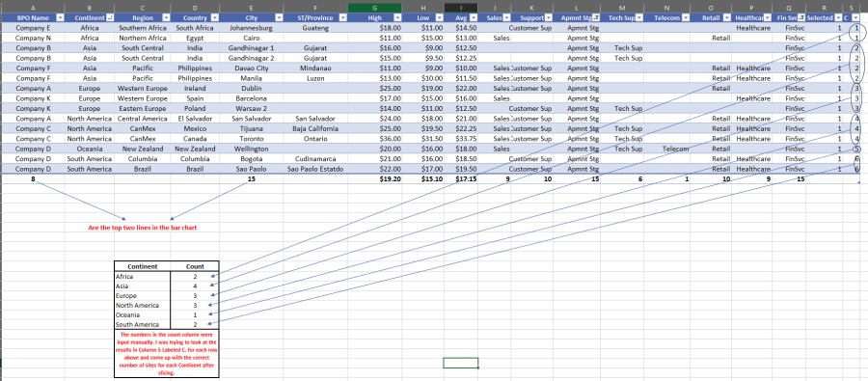
Task: Select the Toronto city cell
Action: click(x=252, y=139)
